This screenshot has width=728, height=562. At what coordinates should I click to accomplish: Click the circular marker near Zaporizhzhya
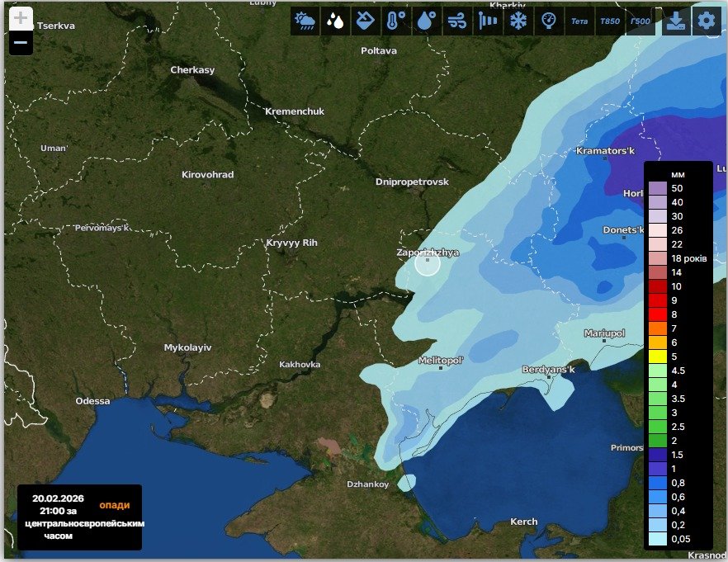(x=428, y=262)
